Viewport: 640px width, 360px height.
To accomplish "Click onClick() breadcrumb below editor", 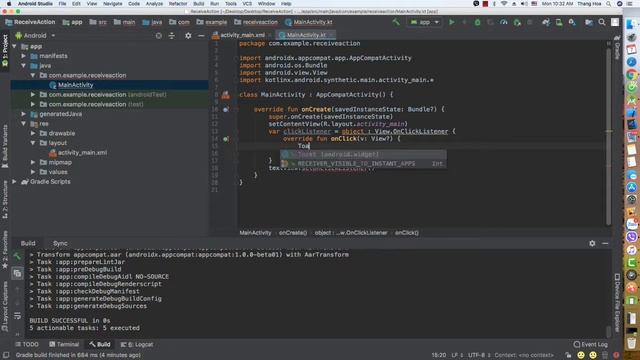I will pos(407,233).
